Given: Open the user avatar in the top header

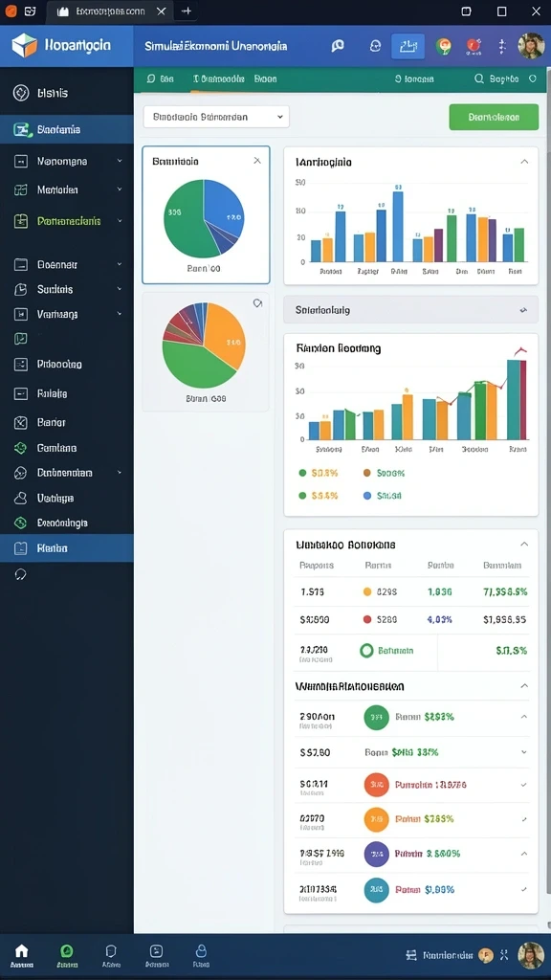Looking at the screenshot, I should tap(531, 46).
